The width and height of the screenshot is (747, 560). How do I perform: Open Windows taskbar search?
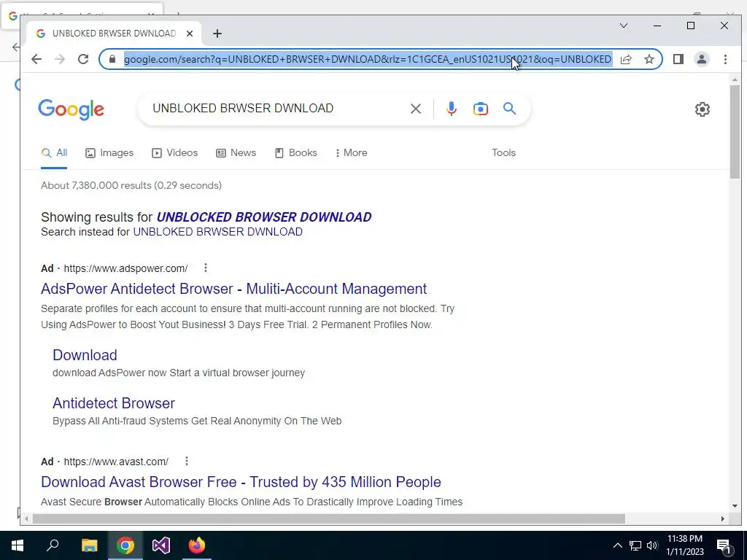pos(53,545)
